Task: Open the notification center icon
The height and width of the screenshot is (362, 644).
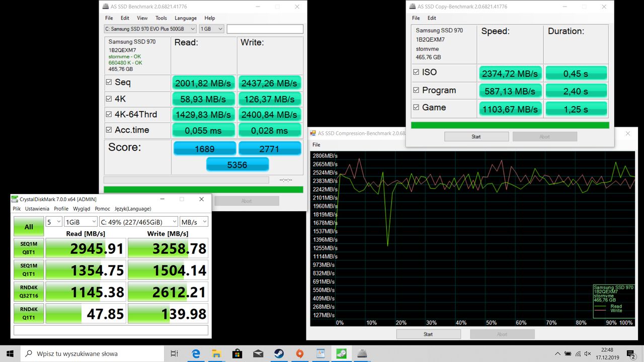Action: coord(630,353)
